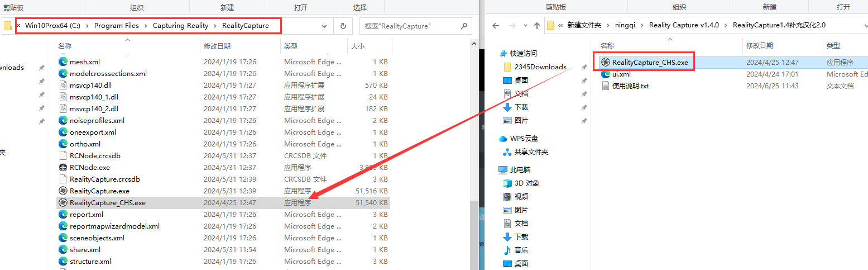Select msvcp140.dll file icon

[x=63, y=85]
